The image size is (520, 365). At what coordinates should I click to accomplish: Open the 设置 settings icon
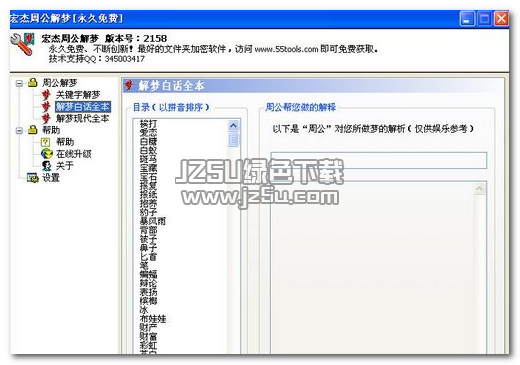coord(33,178)
